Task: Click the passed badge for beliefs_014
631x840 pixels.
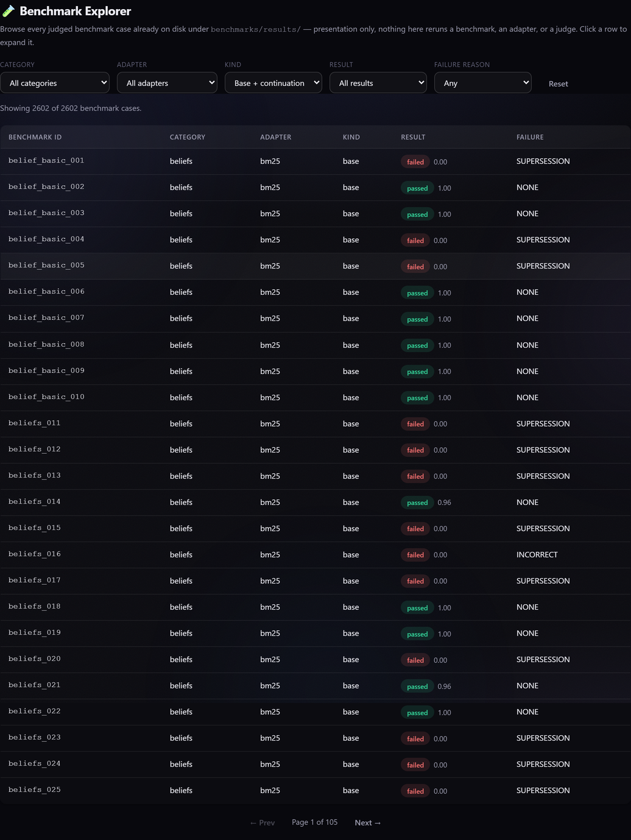Action: (417, 503)
